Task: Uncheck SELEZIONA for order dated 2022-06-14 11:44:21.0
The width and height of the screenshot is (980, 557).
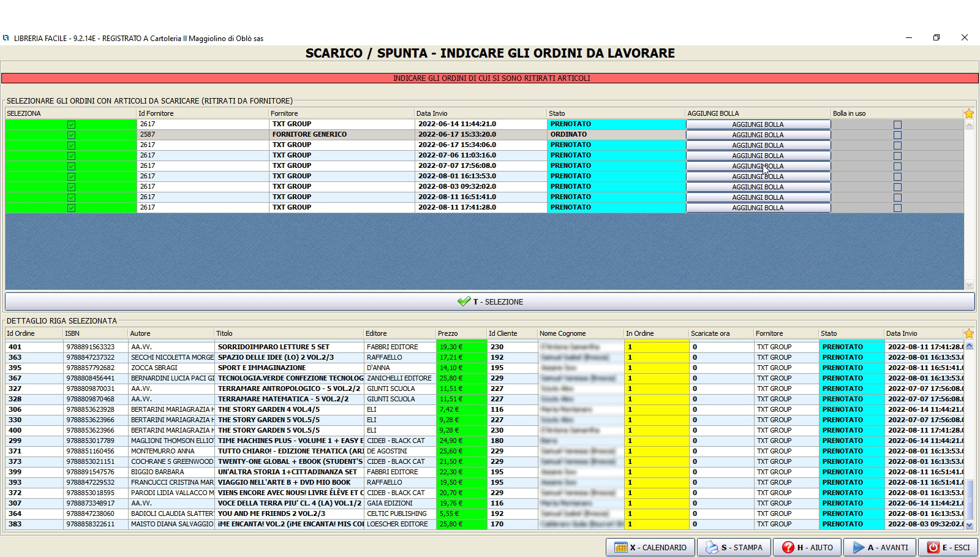Action: click(x=71, y=124)
